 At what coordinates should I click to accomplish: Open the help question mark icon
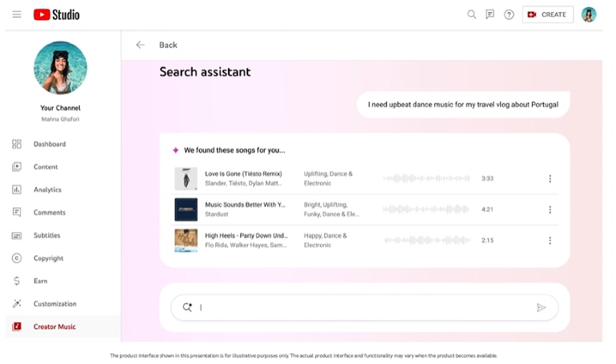[x=509, y=14]
